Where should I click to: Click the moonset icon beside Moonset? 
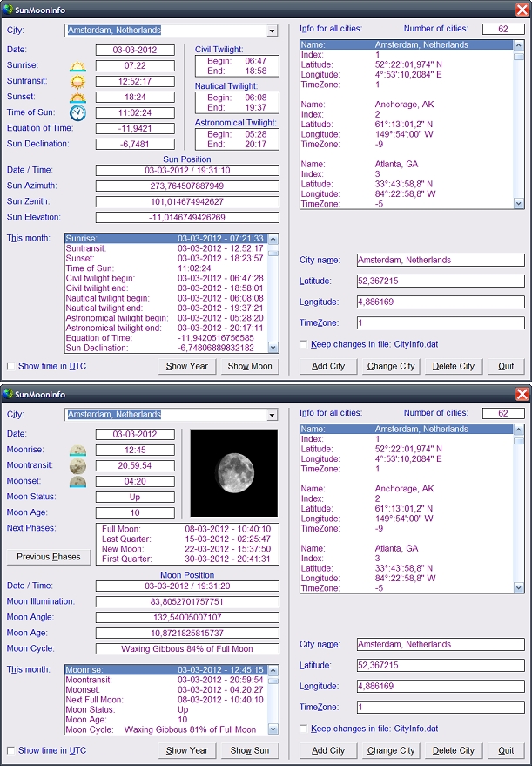point(78,482)
